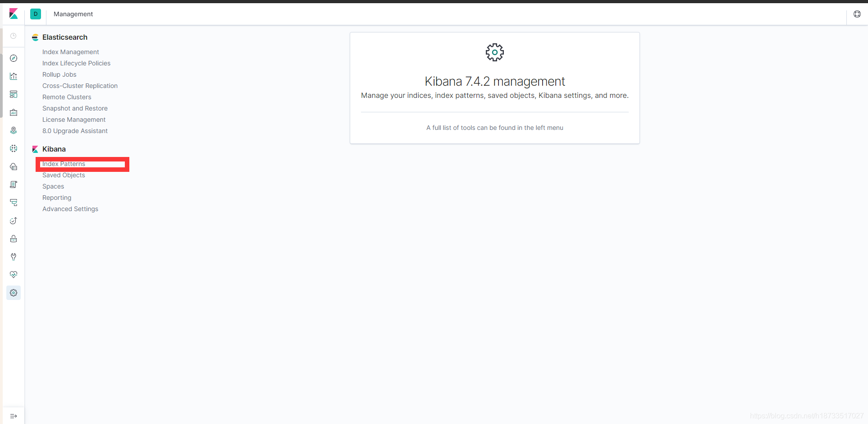Open the Maps icon in the sidebar
868x424 pixels.
pyautogui.click(x=14, y=130)
